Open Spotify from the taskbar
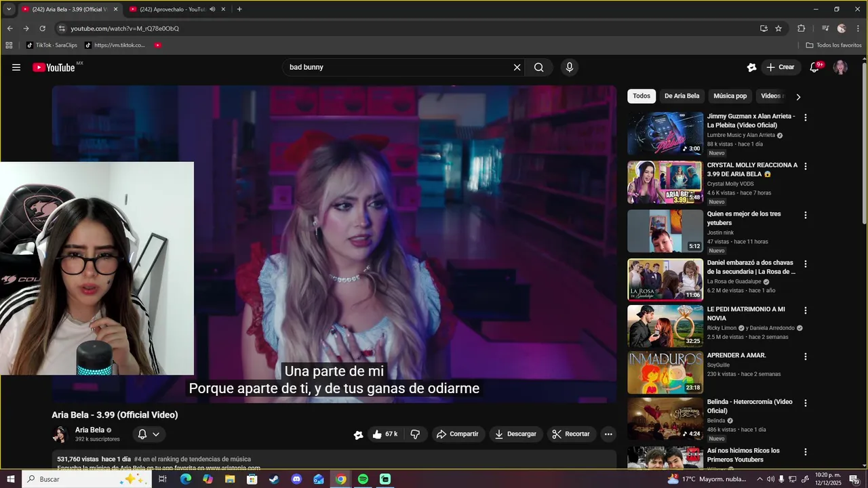This screenshot has width=868, height=488. click(x=363, y=479)
